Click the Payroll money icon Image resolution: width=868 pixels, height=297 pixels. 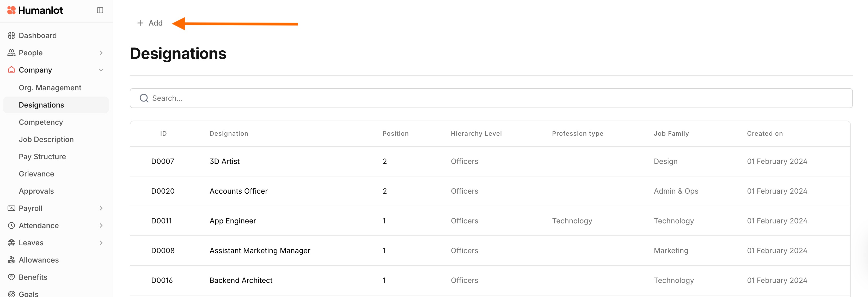[x=11, y=208]
